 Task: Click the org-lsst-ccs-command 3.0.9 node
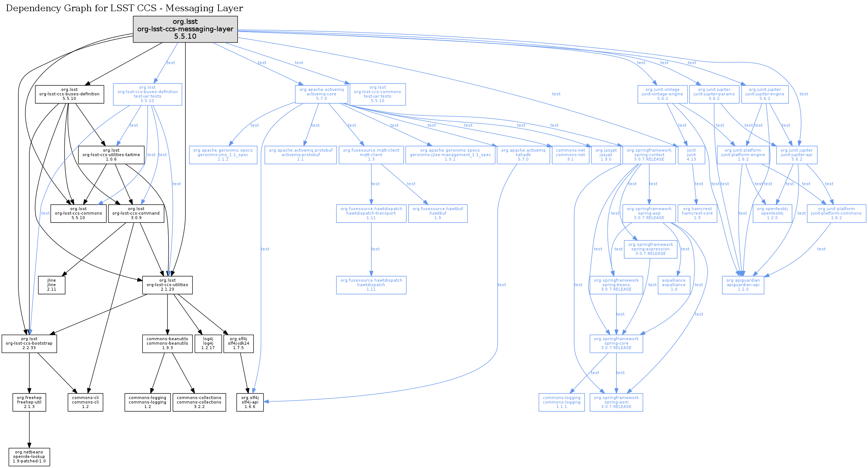[136, 214]
